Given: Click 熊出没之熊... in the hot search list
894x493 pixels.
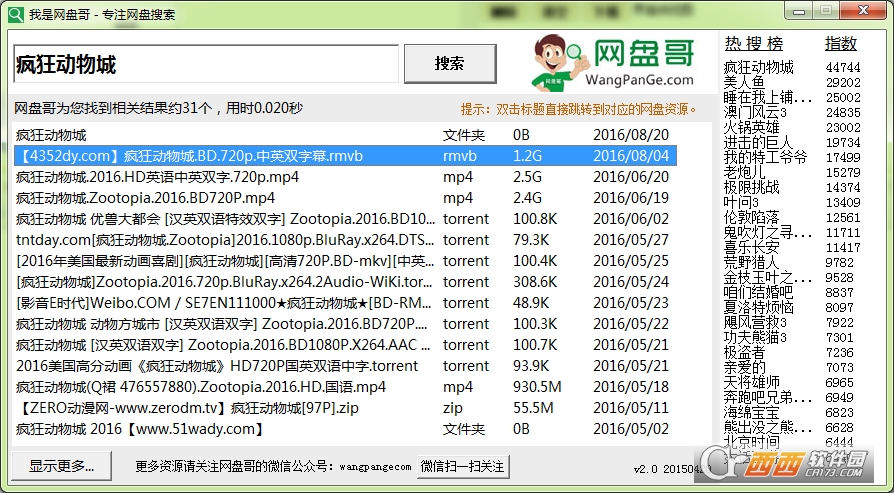Looking at the screenshot, I should (767, 427).
